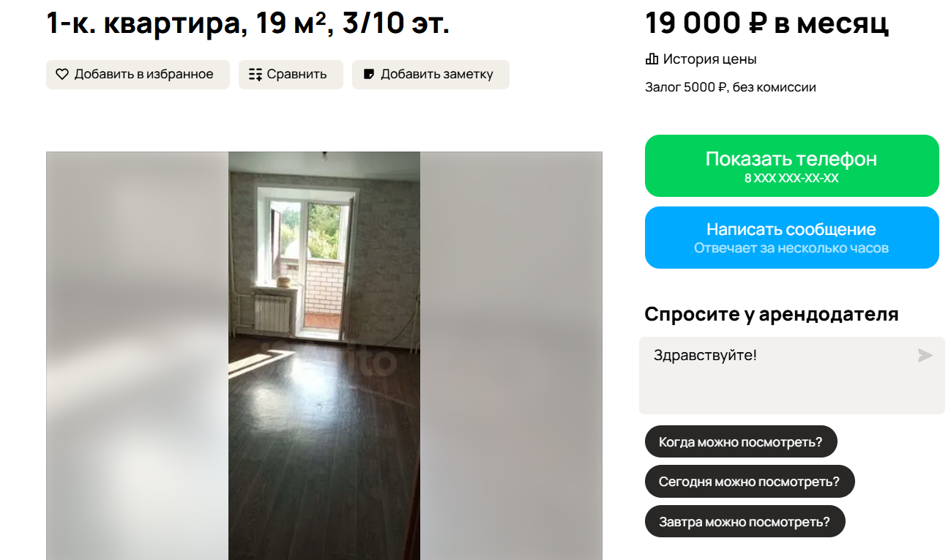Click the blurred right side of the photo gallery
This screenshot has height=560, width=951.
511,356
